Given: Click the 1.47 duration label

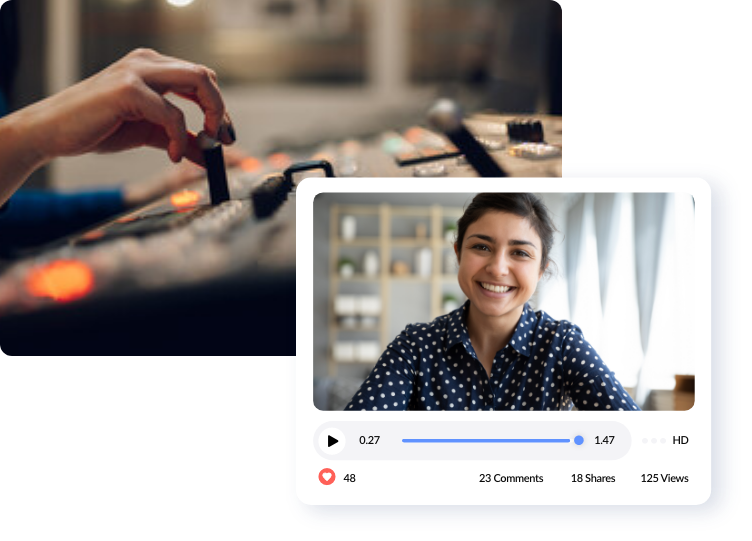Looking at the screenshot, I should (604, 440).
